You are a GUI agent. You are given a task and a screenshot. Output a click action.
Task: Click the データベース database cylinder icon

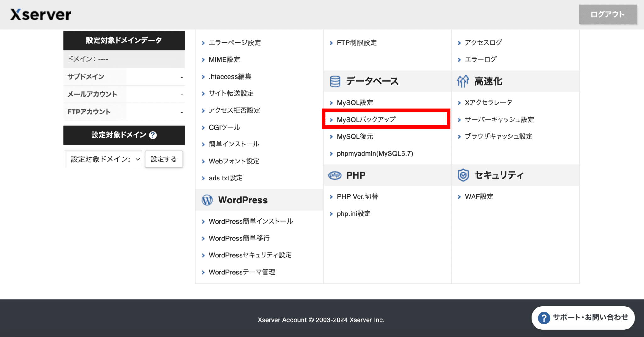coord(335,81)
